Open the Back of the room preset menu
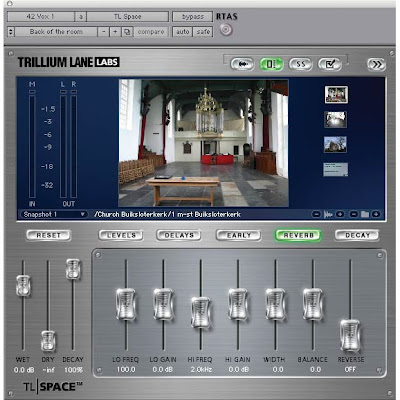This screenshot has height=400, width=400. pos(56,32)
